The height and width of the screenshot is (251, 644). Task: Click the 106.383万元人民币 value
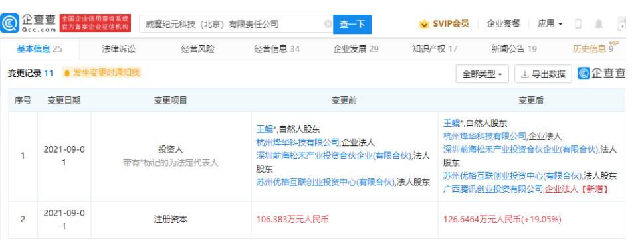tap(292, 219)
